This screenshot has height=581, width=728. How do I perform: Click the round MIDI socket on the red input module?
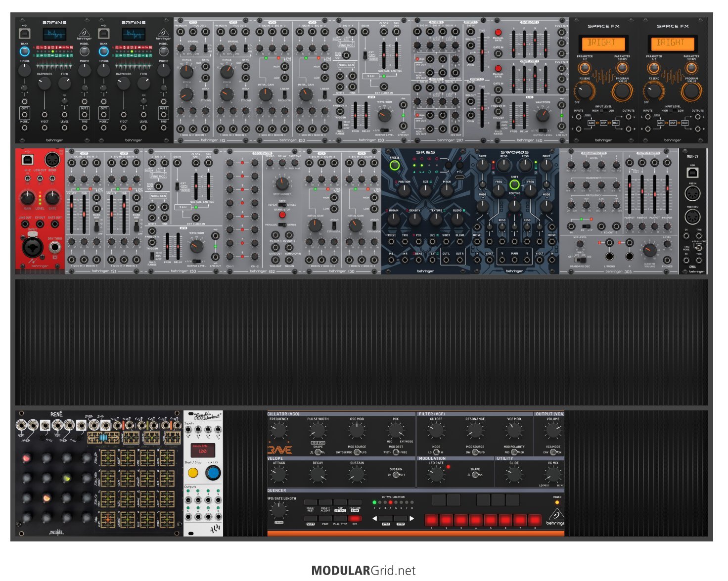(51, 160)
